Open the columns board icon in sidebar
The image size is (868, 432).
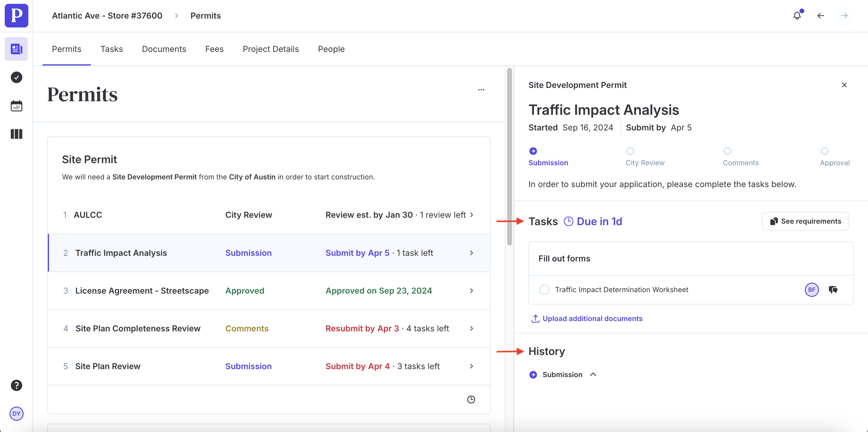click(x=16, y=134)
